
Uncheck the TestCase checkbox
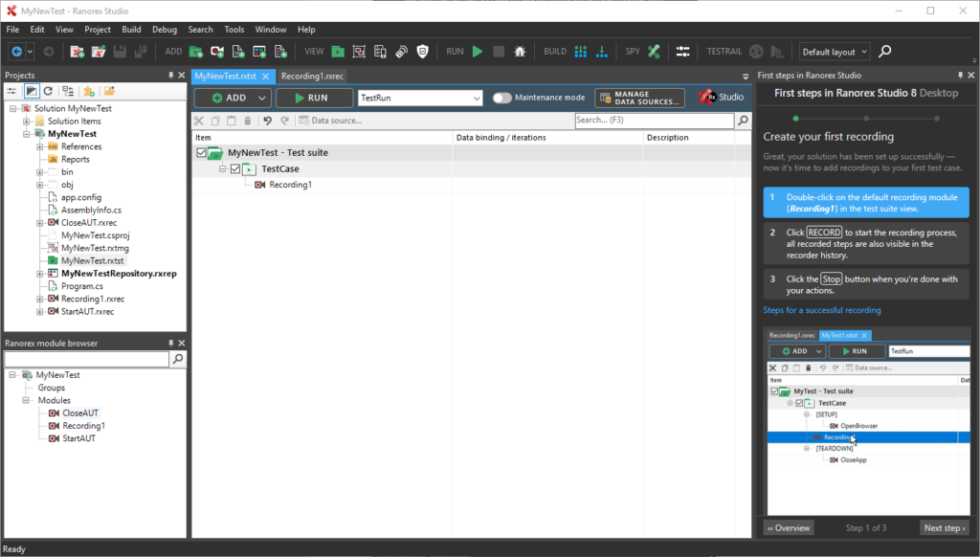[235, 168]
